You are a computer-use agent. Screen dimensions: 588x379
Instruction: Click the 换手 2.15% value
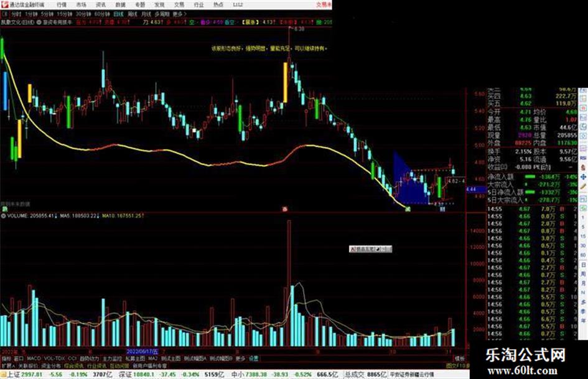click(523, 152)
